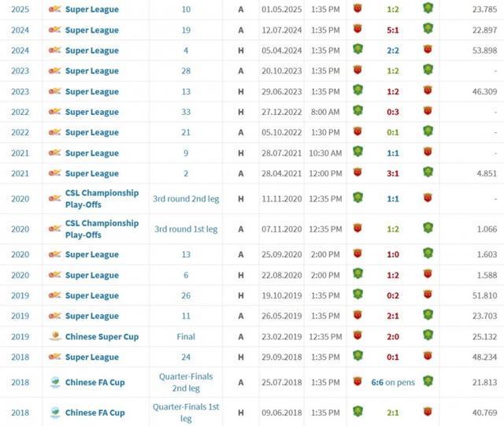Screen dimensions: 504x426
Task: Click the Chinese FA Cup logo in the 25.07.2018 row
Action: coord(55,382)
